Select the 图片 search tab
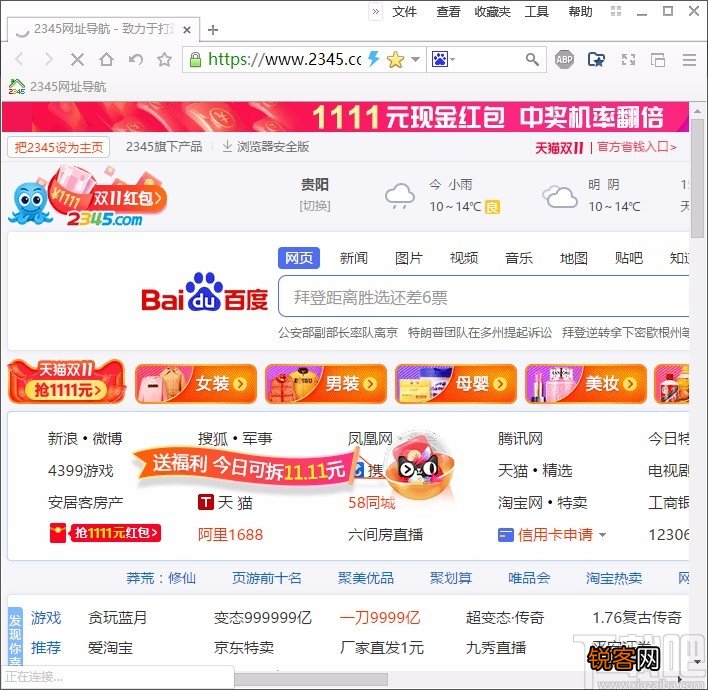708x690 pixels. [409, 258]
